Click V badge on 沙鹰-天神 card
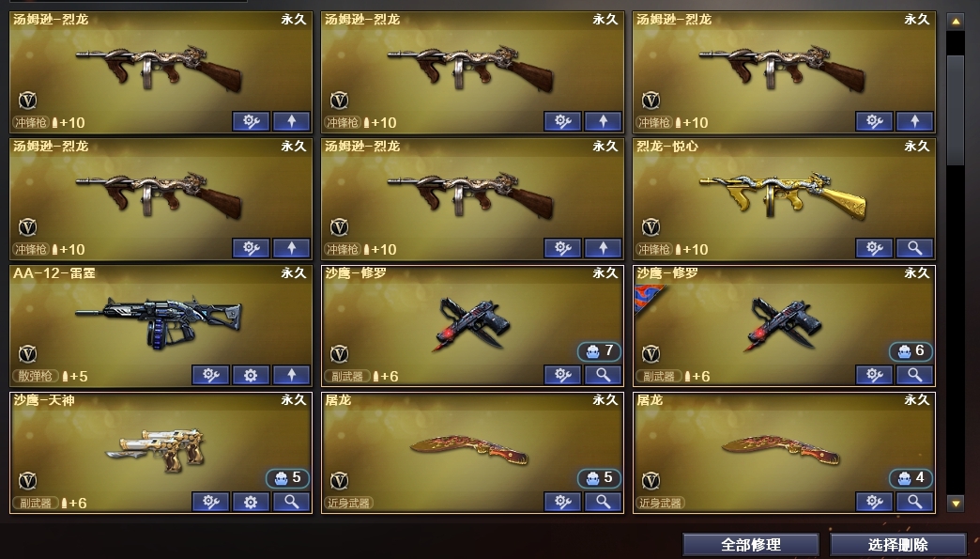The image size is (980, 559). pyautogui.click(x=27, y=480)
